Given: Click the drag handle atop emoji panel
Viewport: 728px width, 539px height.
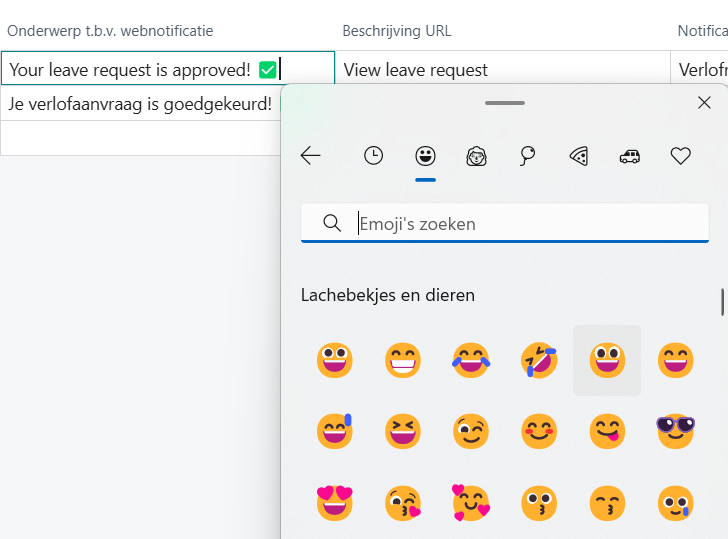Looking at the screenshot, I should click(x=505, y=103).
